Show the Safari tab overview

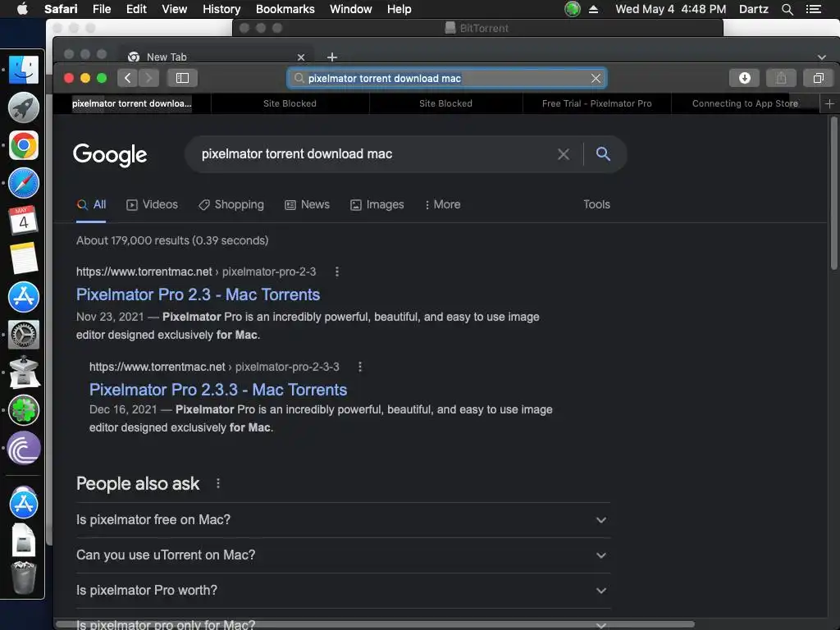(818, 78)
